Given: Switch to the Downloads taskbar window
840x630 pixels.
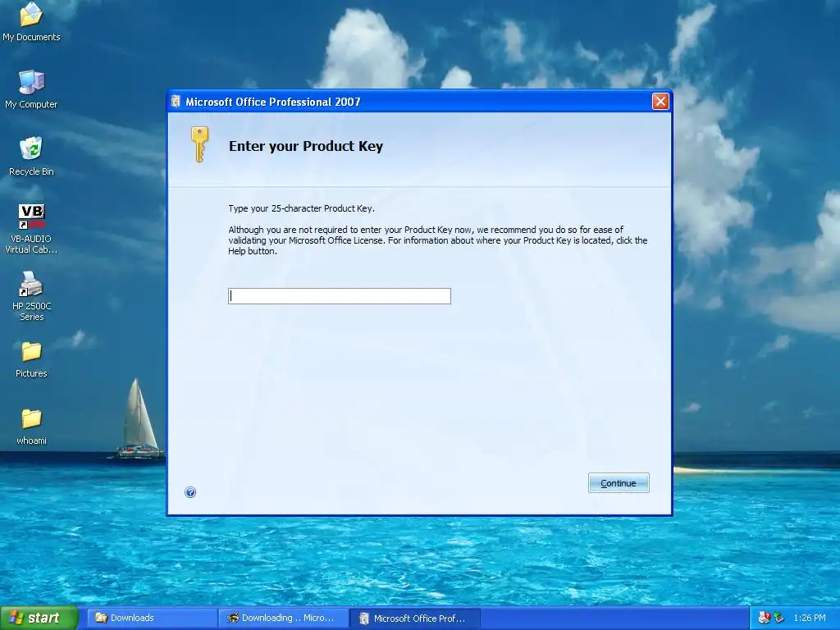Looking at the screenshot, I should point(151,619).
